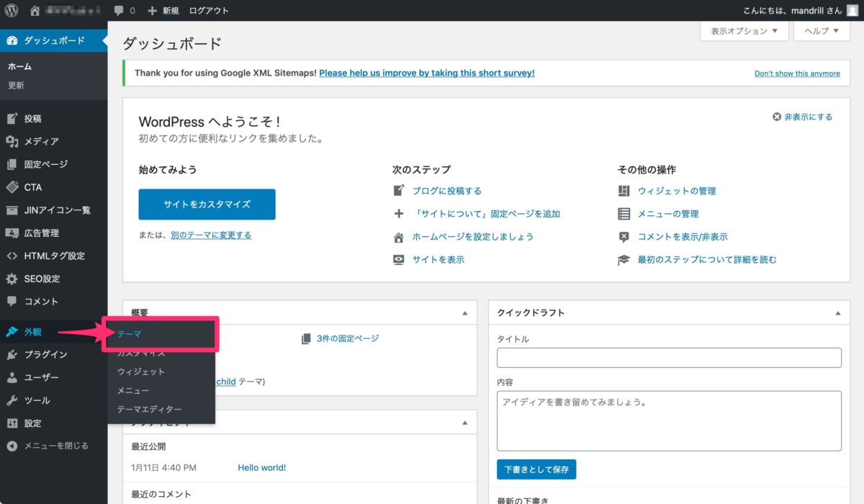Click the メニューを閉じる collapse arrow icon
This screenshot has height=504, width=864.
pos(12,446)
